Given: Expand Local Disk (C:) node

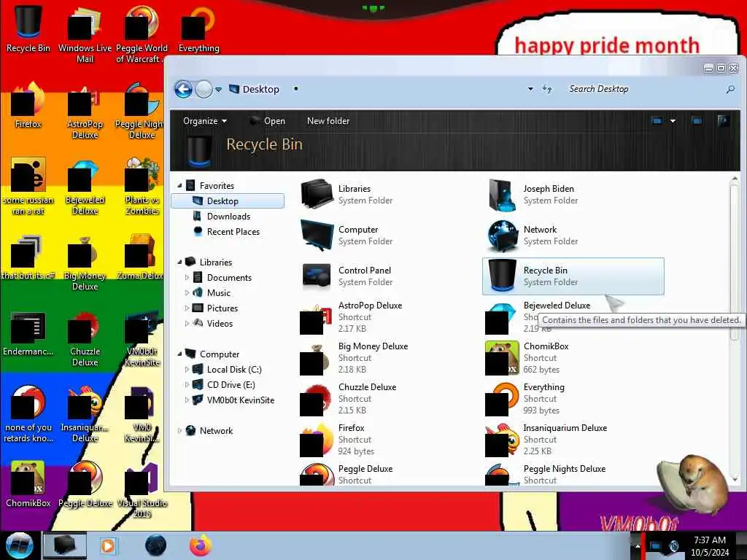Looking at the screenshot, I should point(187,370).
